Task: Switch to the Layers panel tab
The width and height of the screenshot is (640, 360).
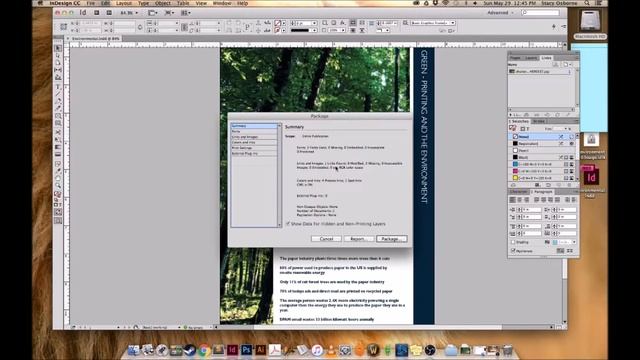Action: pos(531,58)
